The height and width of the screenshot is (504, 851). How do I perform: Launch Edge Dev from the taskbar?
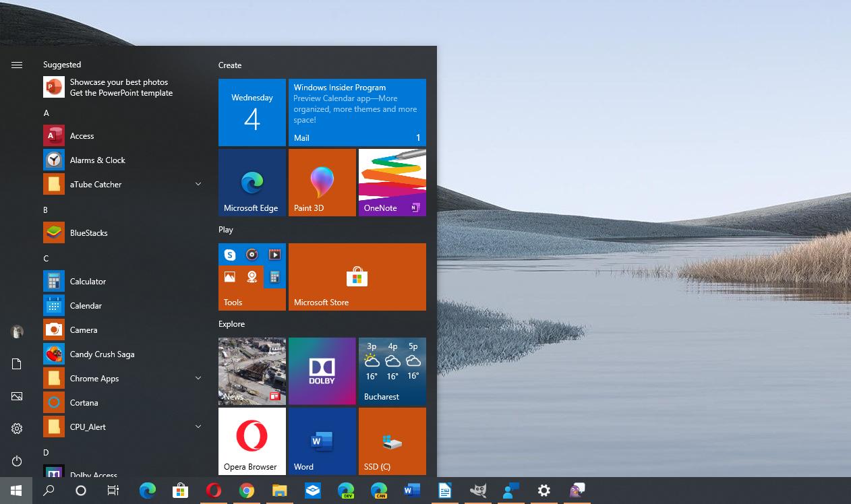click(x=346, y=491)
